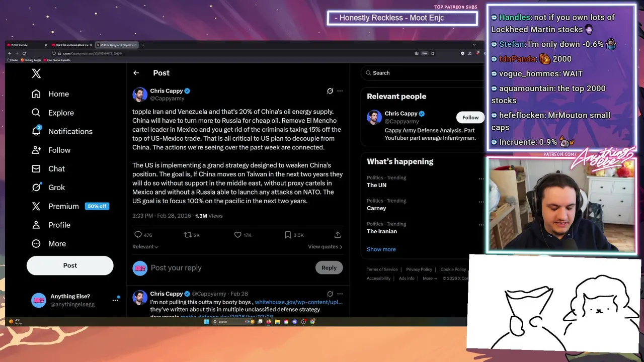Bookmark the post with 3.5K icon

[287, 235]
